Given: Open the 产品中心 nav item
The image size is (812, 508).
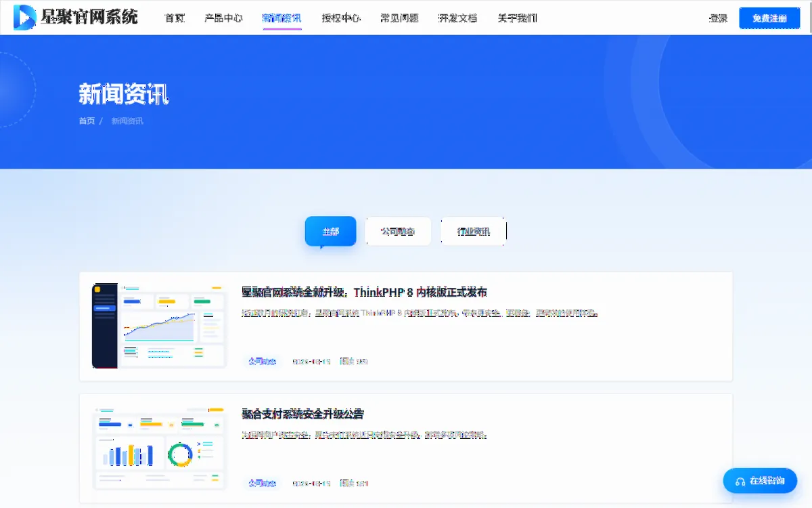Looking at the screenshot, I should (x=223, y=18).
